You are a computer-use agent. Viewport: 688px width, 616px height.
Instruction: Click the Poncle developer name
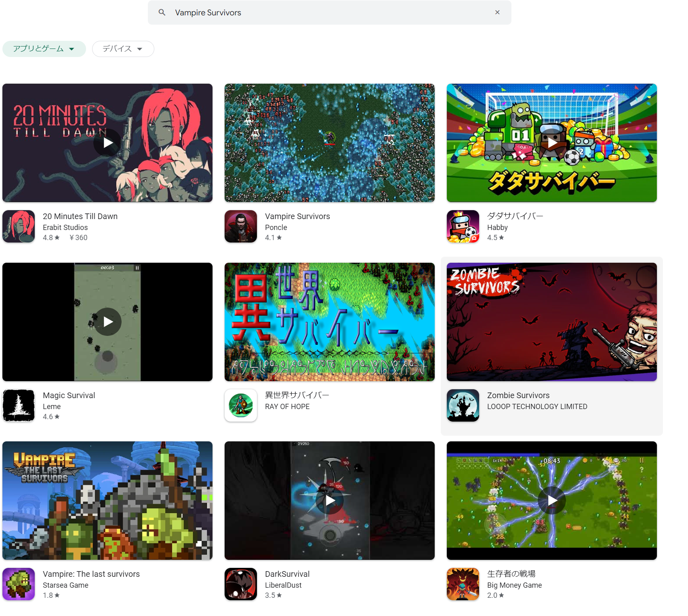coord(276,228)
